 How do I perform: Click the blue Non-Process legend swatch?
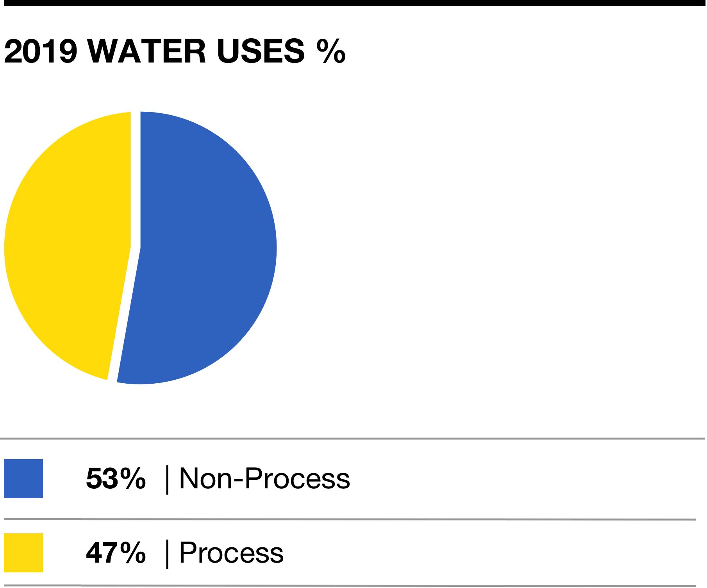coord(23,479)
